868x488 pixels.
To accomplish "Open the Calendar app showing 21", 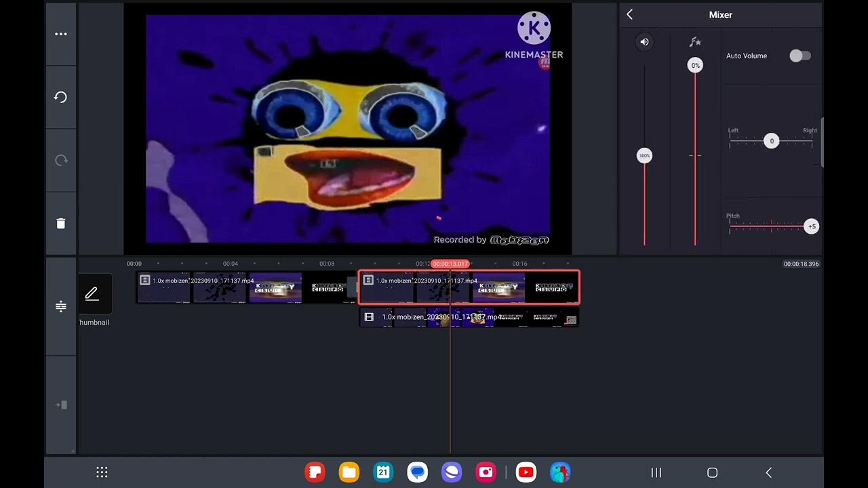I will 383,472.
